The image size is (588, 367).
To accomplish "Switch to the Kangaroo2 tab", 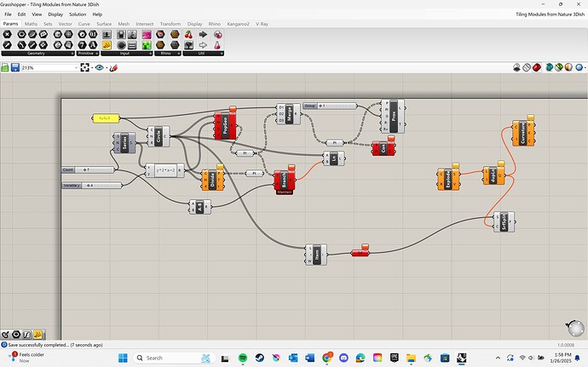I will [x=238, y=24].
